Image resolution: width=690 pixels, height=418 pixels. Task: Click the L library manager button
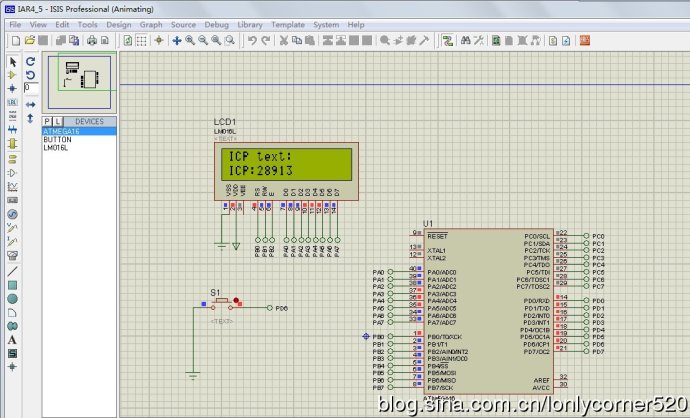click(x=58, y=121)
